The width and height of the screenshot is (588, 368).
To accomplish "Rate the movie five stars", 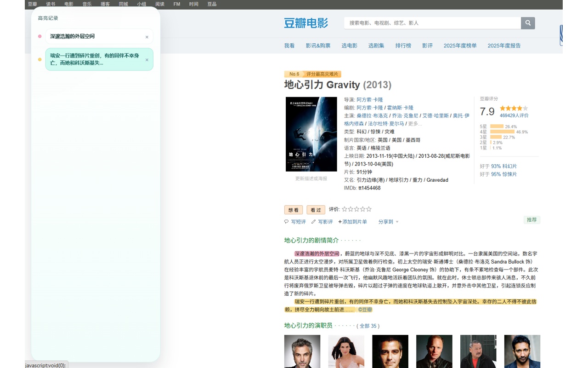I will (x=368, y=209).
